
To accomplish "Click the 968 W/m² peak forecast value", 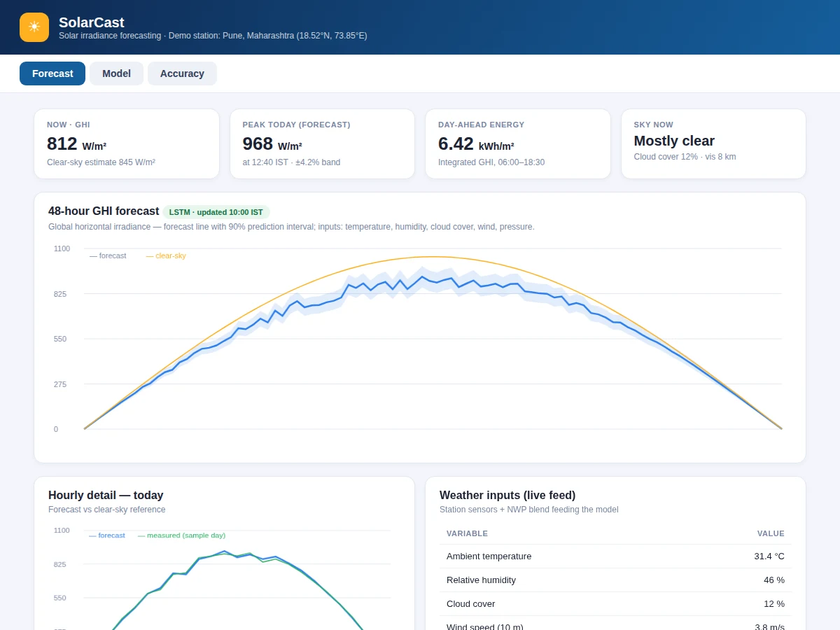I will click(x=272, y=143).
